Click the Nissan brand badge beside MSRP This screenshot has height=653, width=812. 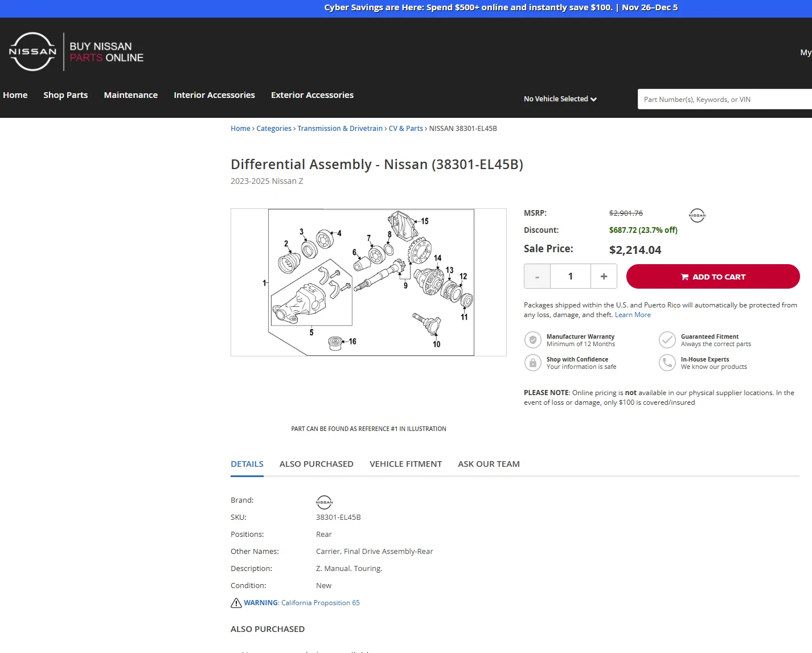click(697, 215)
